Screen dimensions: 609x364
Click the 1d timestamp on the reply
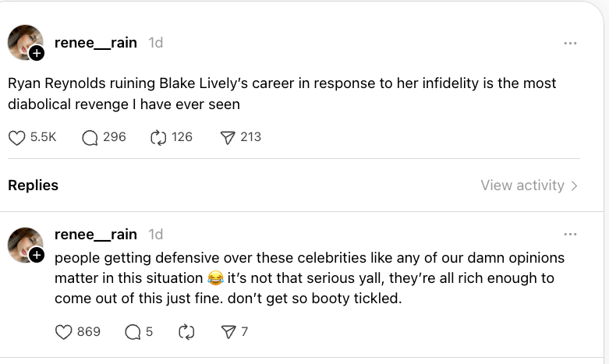coord(155,234)
